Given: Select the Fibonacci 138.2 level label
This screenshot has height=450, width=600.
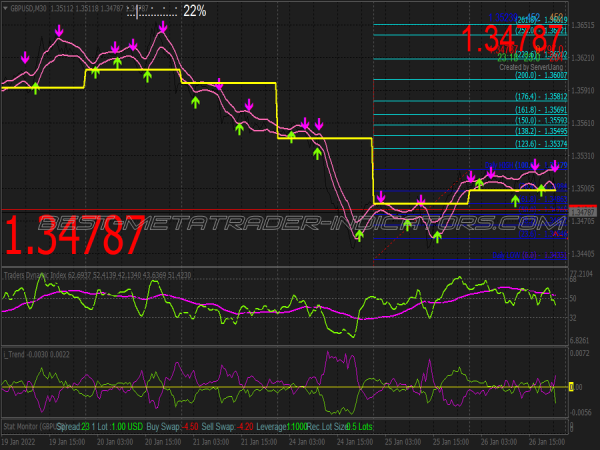Looking at the screenshot, I should pyautogui.click(x=540, y=131).
